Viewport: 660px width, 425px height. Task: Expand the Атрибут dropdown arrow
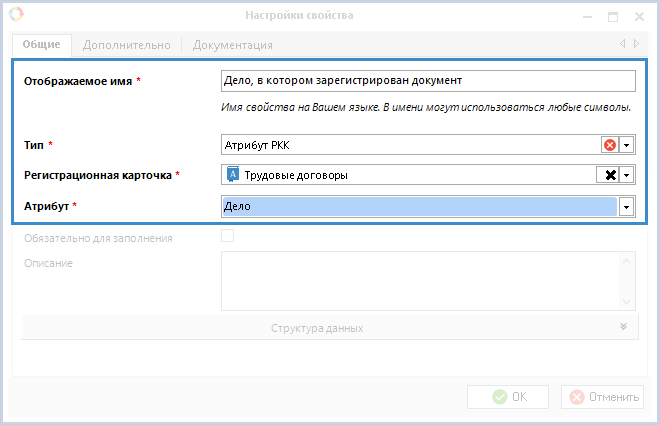click(x=627, y=206)
